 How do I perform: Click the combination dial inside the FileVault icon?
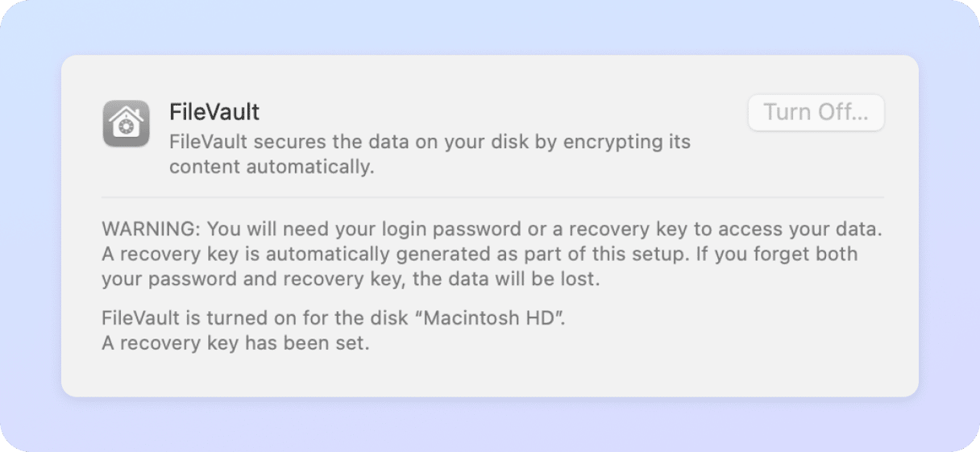126,127
